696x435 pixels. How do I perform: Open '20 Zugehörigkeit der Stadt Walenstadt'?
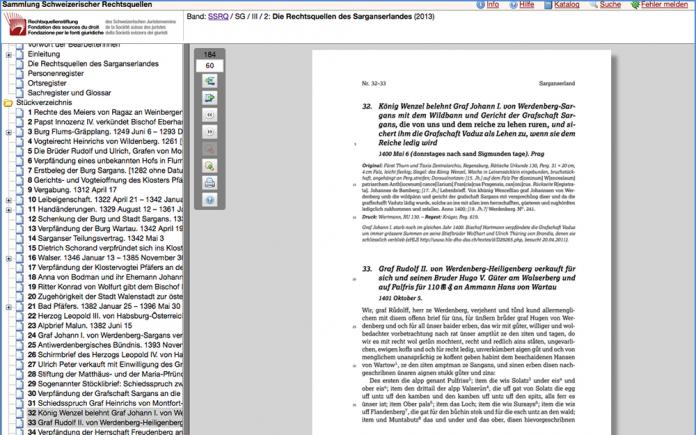click(105, 297)
